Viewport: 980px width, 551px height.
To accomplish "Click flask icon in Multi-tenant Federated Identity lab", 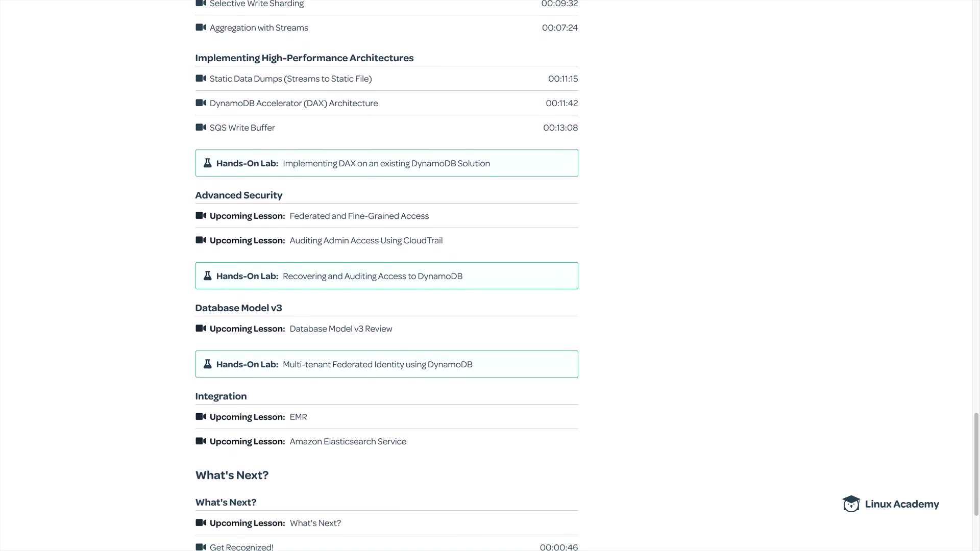I will [x=207, y=364].
